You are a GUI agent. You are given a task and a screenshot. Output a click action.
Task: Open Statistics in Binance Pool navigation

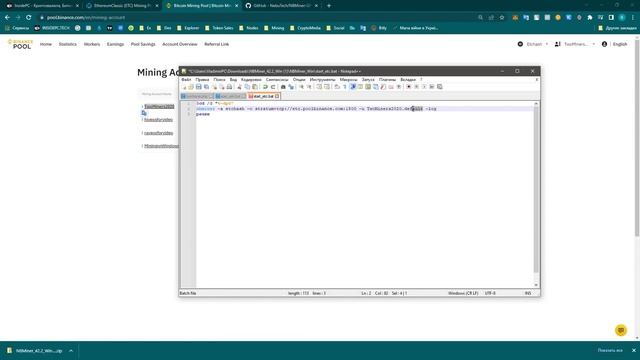[68, 44]
